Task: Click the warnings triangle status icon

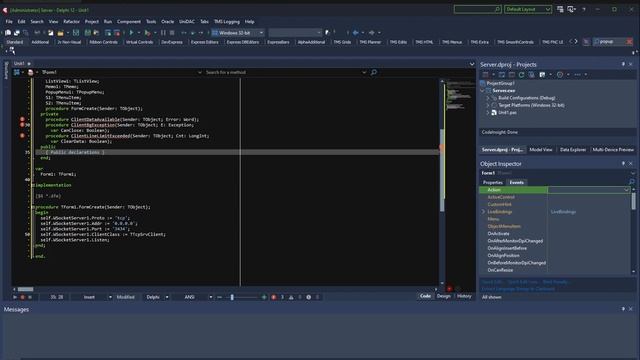Action: 291,297
